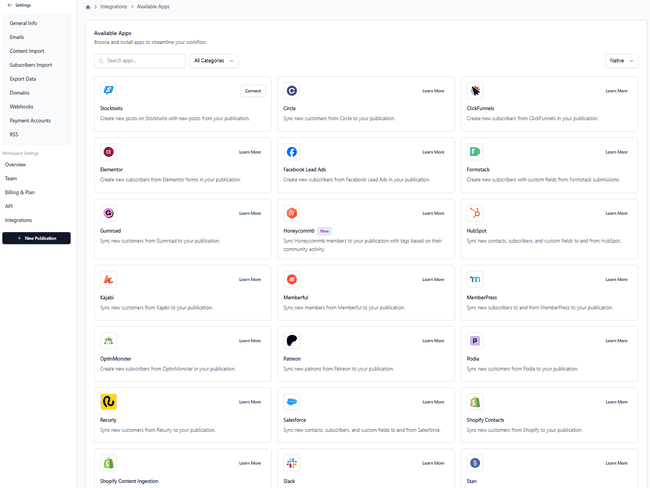The image size is (650, 488).
Task: Click the Shopify Contacts app icon
Action: pyautogui.click(x=475, y=402)
